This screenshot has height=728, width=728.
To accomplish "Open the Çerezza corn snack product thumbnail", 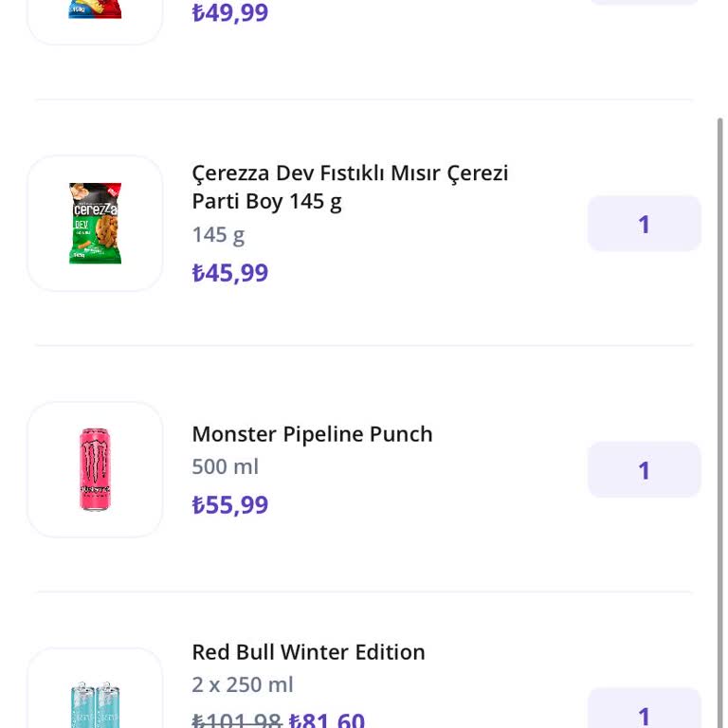I will tap(95, 224).
